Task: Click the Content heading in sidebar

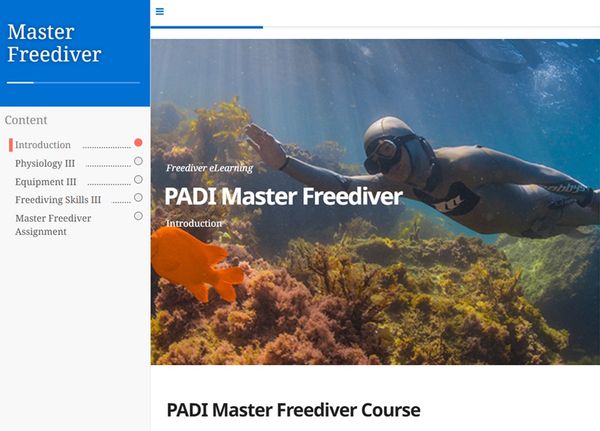Action: tap(26, 120)
